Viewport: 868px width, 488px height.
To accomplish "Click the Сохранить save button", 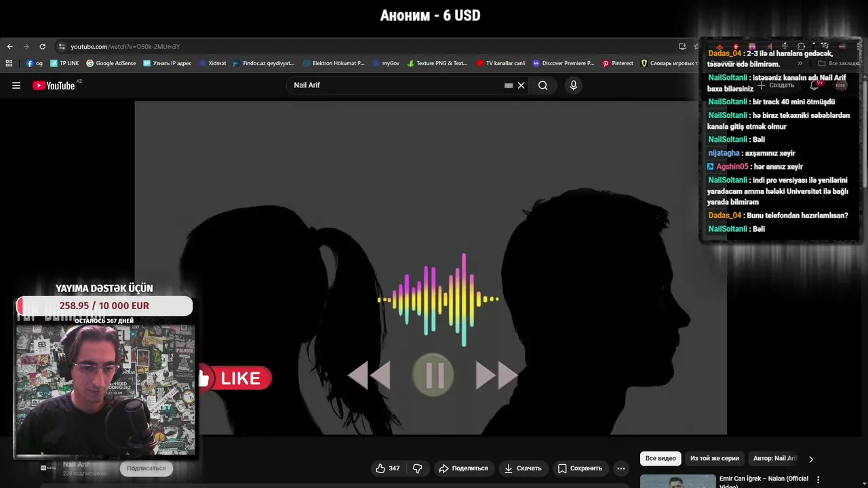I will pyautogui.click(x=580, y=468).
